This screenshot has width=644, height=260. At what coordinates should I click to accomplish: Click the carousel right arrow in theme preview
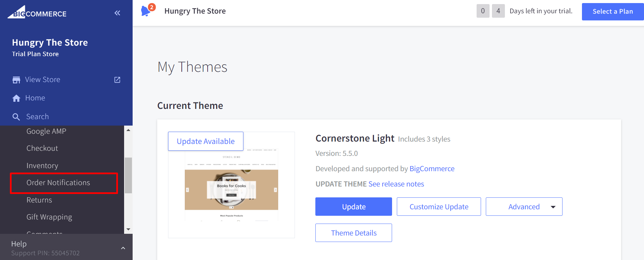(x=275, y=190)
